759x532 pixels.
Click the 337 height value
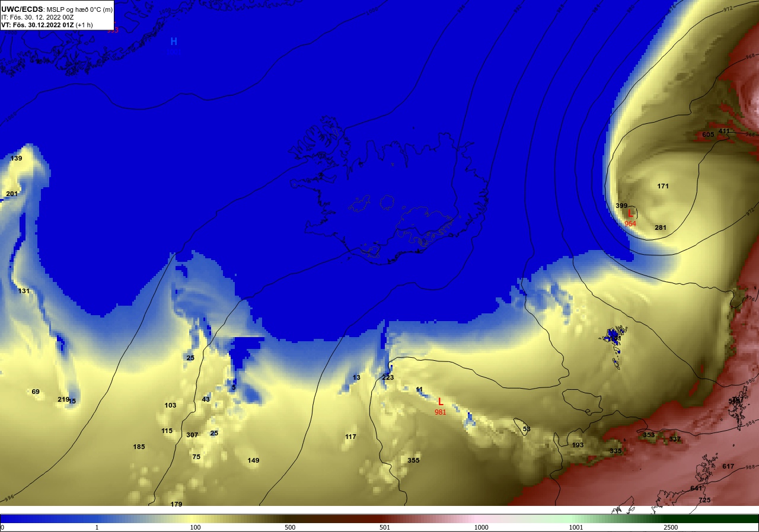click(x=675, y=440)
